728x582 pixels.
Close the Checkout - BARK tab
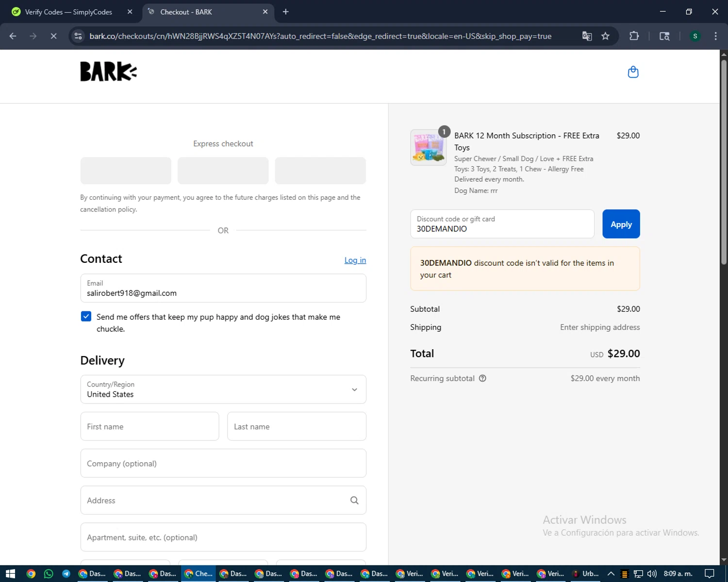[265, 12]
